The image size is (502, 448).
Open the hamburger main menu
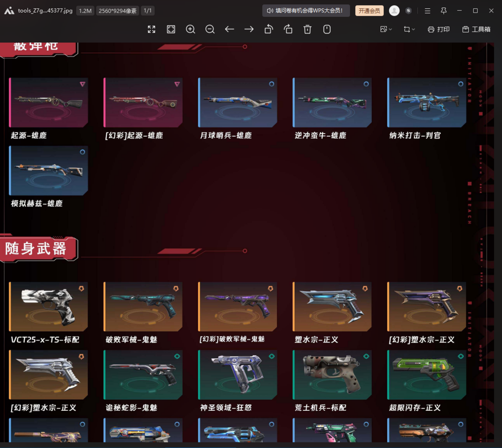coord(428,11)
